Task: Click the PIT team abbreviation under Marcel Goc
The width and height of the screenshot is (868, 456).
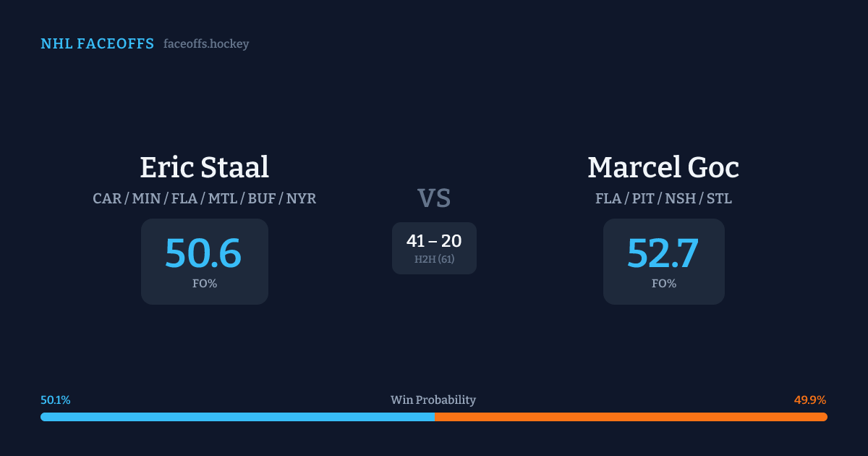Action: coord(643,198)
